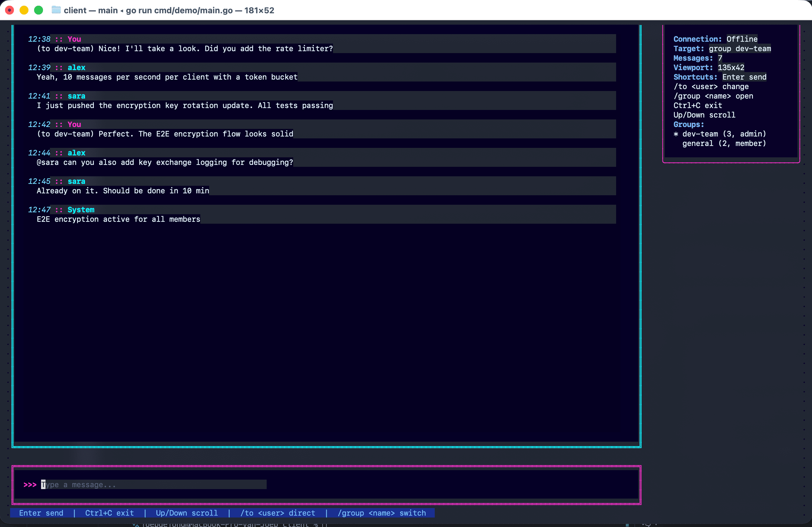The image size is (812, 527).
Task: Click 'Ctrl+C exit' in bottom status bar
Action: 110,513
